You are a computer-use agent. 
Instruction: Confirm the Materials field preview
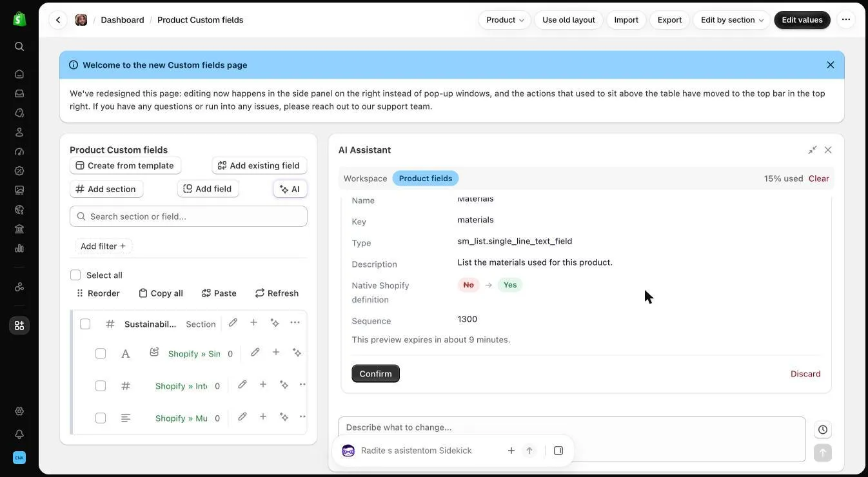[x=375, y=374]
